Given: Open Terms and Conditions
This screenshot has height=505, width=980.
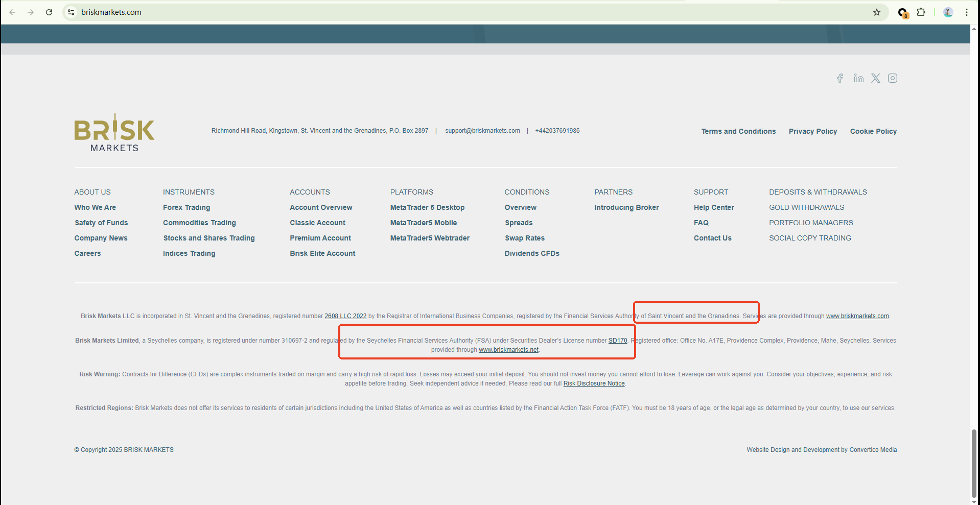Looking at the screenshot, I should (x=738, y=131).
